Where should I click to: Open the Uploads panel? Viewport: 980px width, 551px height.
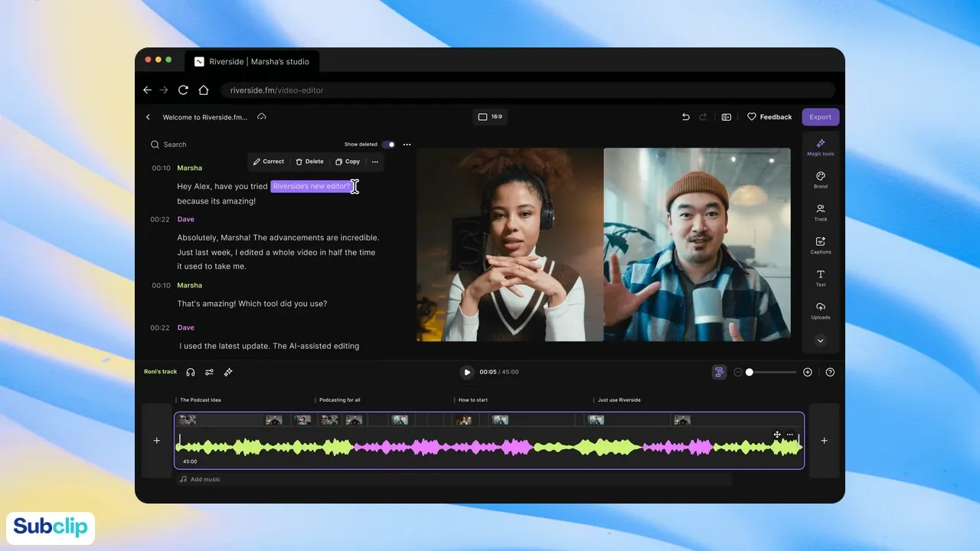821,311
